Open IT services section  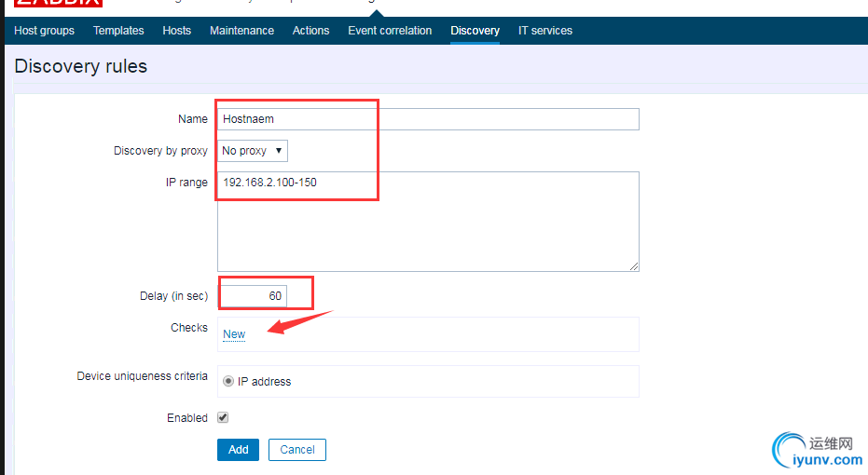(x=545, y=31)
